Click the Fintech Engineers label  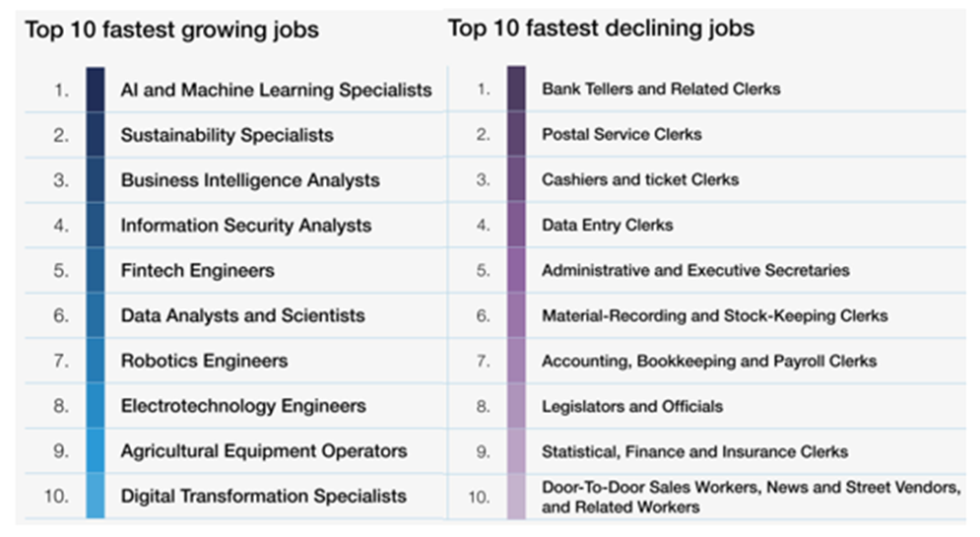pyautogui.click(x=198, y=270)
